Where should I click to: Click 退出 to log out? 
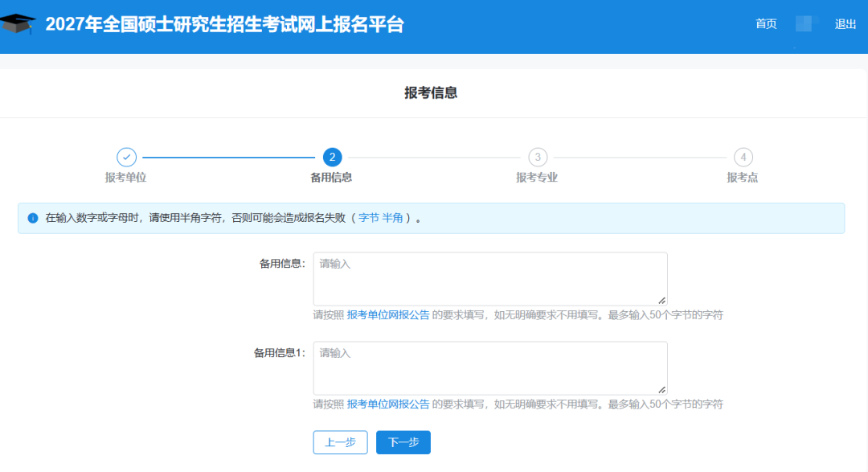(845, 24)
